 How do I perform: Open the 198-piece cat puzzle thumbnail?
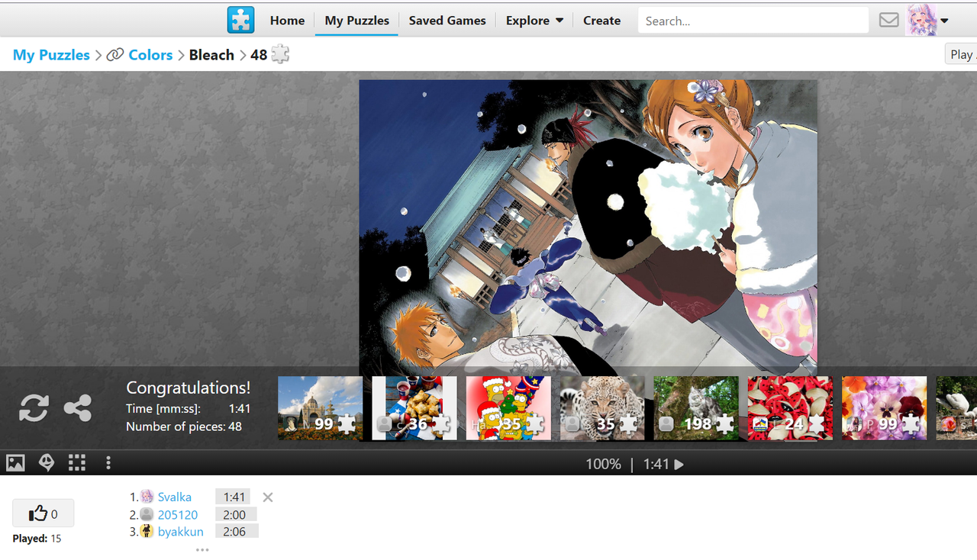point(696,408)
